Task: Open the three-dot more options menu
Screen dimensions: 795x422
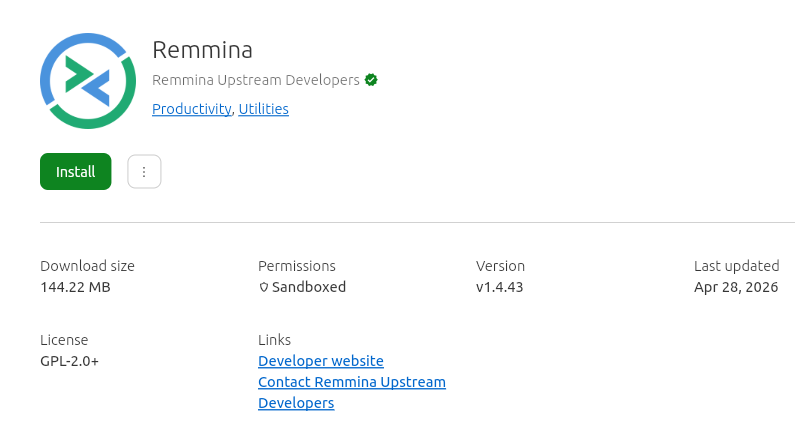Action: [144, 171]
